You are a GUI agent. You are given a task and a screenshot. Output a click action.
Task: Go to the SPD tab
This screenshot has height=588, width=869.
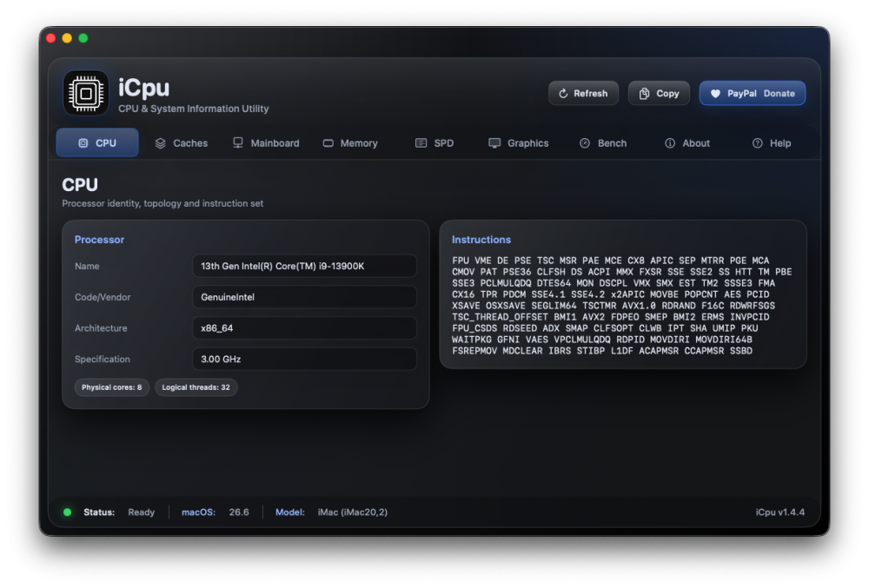435,142
